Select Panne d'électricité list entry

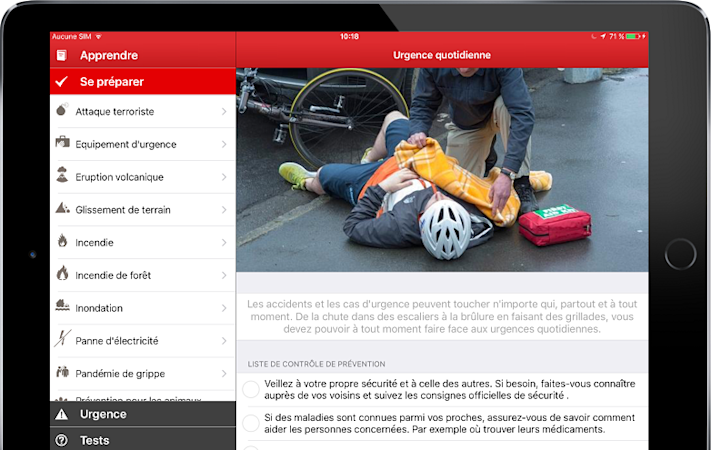pos(143,341)
